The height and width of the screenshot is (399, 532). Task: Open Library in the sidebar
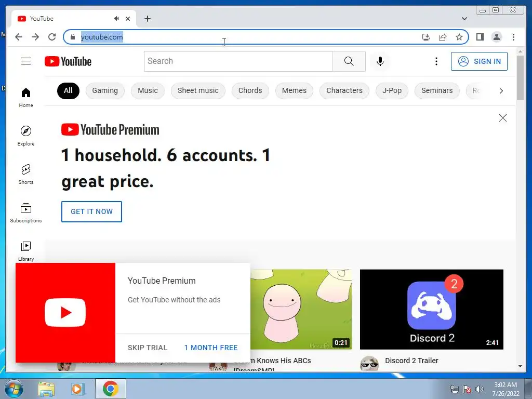click(x=26, y=251)
